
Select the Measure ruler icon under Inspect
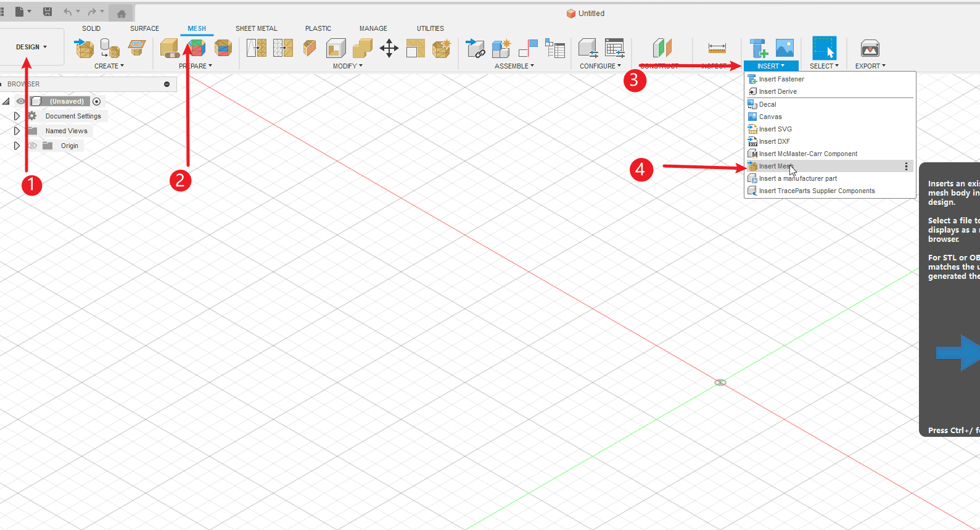pyautogui.click(x=717, y=48)
